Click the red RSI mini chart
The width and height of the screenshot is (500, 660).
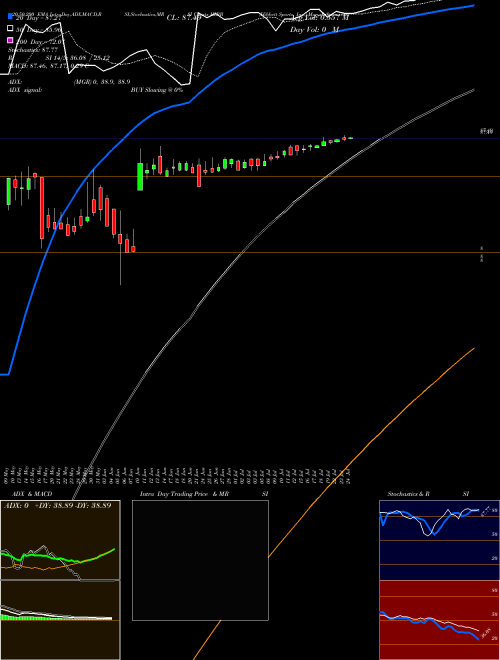coord(439,620)
